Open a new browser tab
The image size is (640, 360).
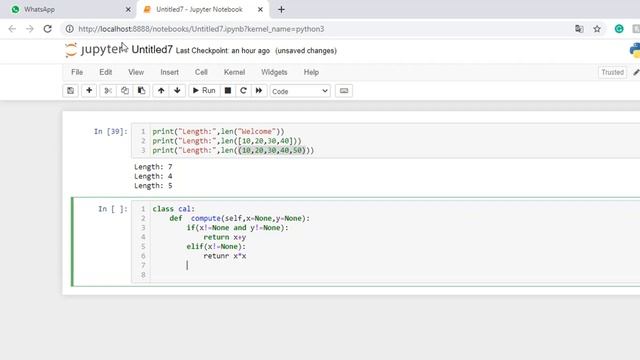(x=281, y=9)
